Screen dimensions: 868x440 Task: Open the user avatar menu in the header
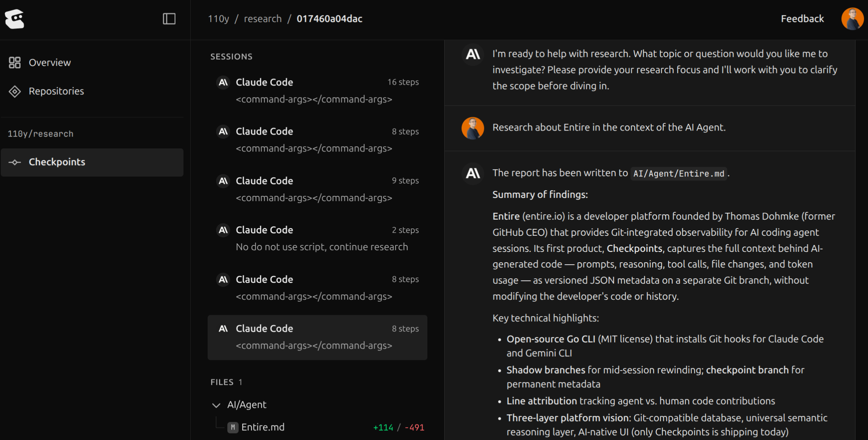click(x=852, y=19)
